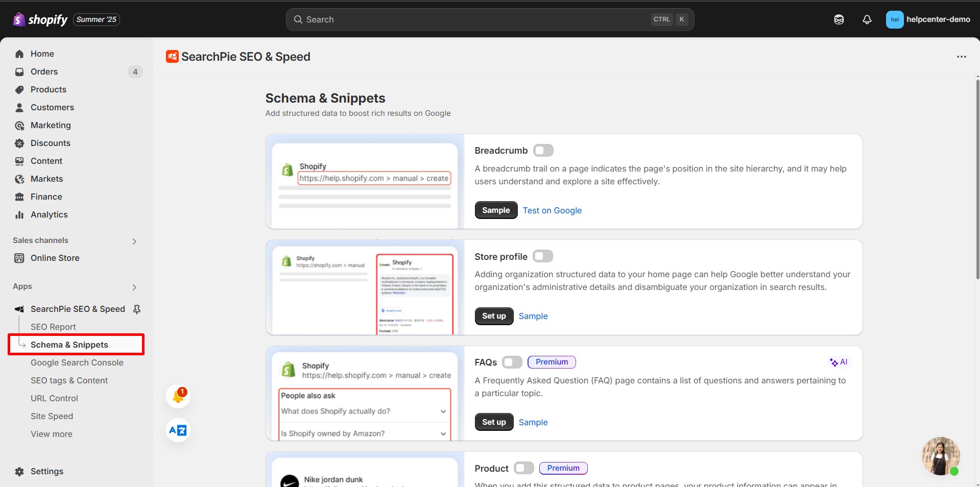The image size is (980, 487).
Task: Enable the FAQs premium toggle
Action: click(512, 362)
